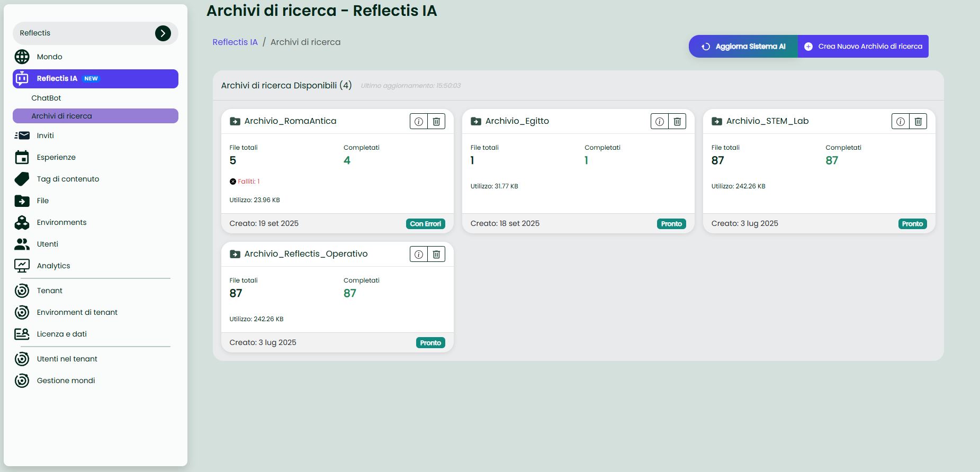Delete the Archivio_RomaAntica archive
The width and height of the screenshot is (980, 472).
point(436,122)
